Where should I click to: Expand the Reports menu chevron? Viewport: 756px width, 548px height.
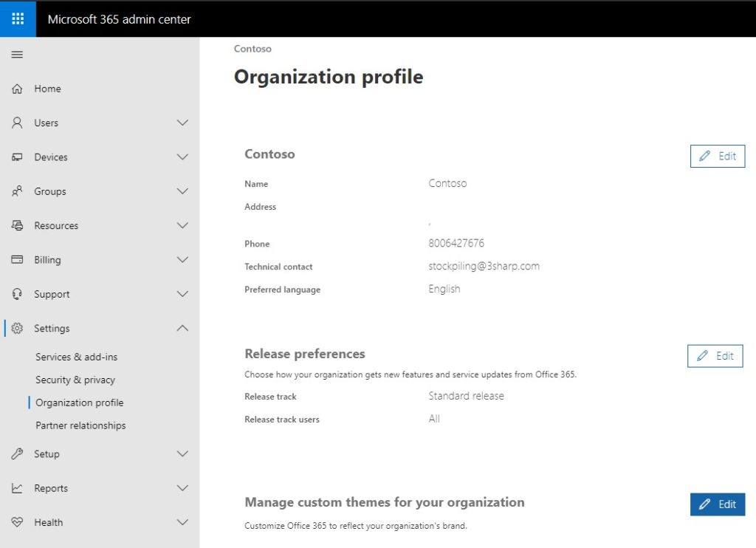182,488
